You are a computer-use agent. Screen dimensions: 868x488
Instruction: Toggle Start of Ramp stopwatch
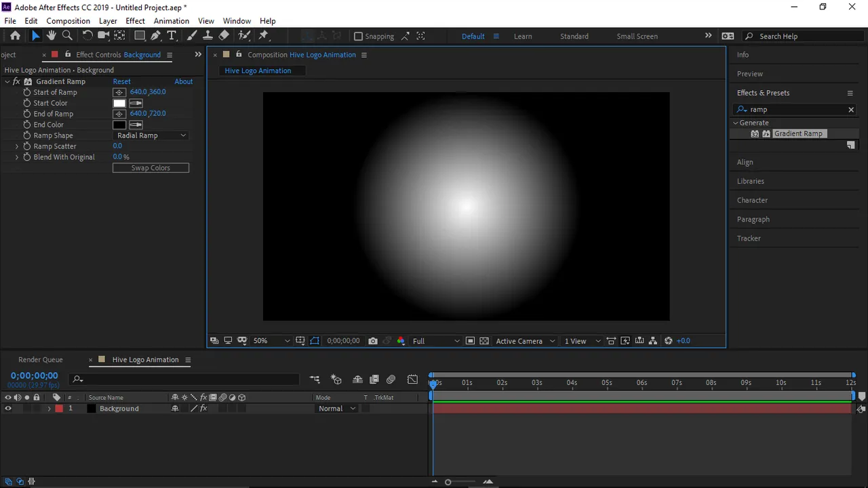point(27,92)
